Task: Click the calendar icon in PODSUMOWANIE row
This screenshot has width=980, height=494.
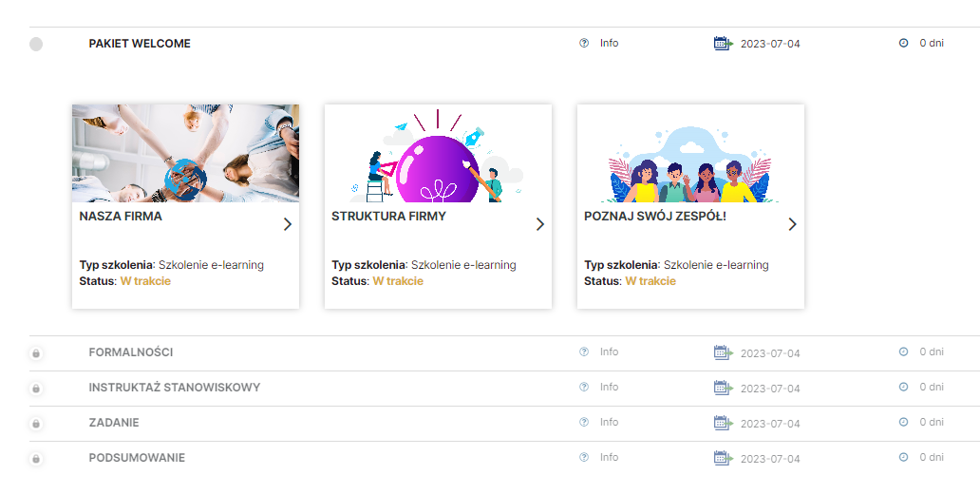Action: pos(723,457)
